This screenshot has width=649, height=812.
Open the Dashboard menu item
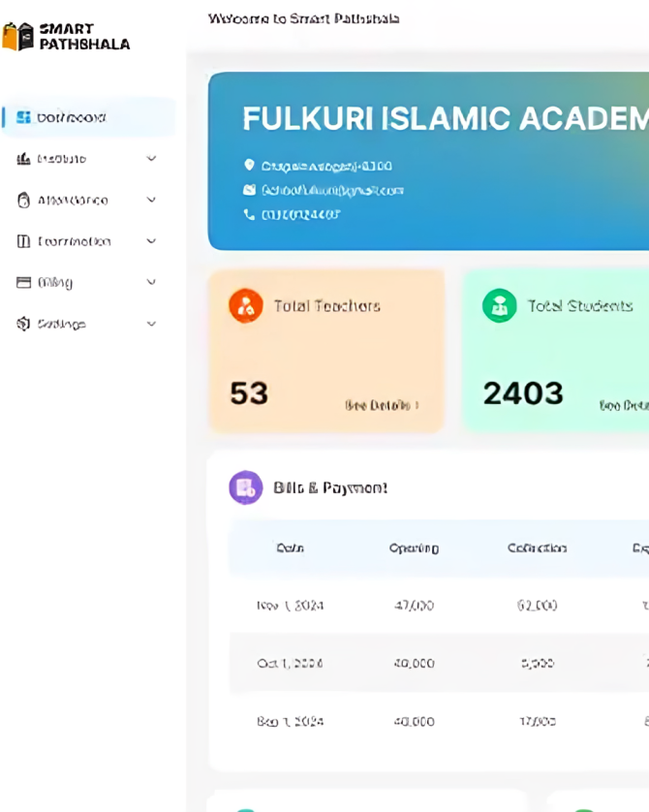(72, 118)
